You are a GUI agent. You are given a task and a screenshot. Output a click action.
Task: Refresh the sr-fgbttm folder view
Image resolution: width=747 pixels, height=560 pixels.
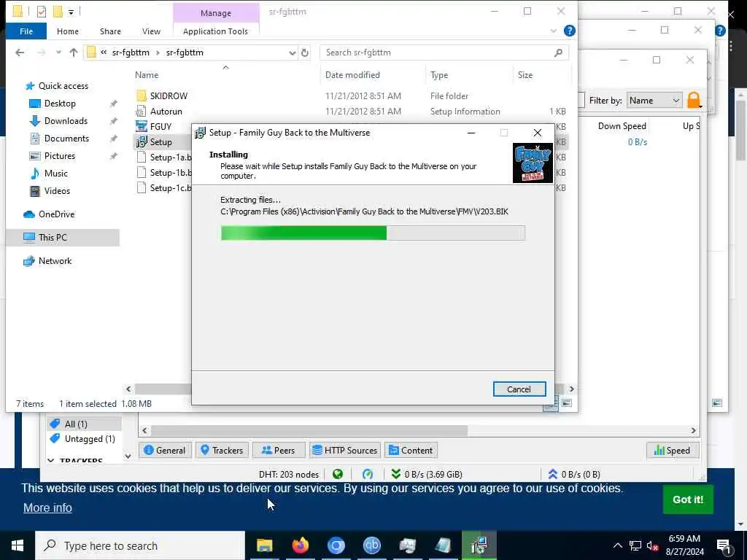pos(305,52)
